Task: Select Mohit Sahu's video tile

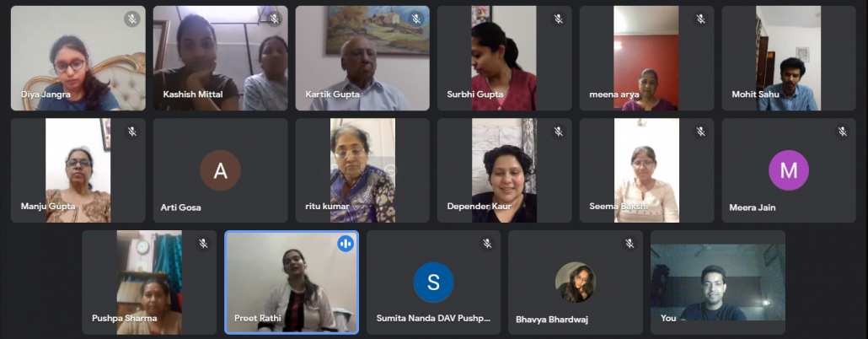Action: [x=790, y=58]
